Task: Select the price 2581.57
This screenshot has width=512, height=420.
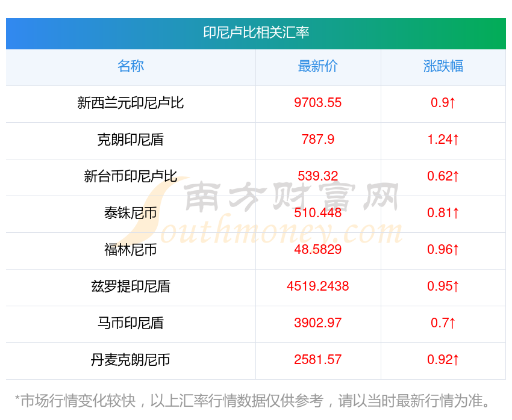Action: coord(317,360)
